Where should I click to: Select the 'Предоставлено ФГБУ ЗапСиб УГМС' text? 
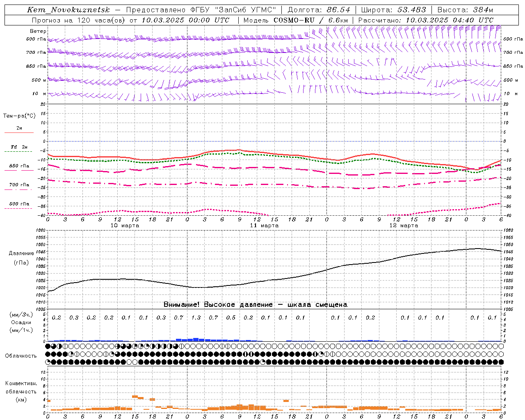(201, 10)
